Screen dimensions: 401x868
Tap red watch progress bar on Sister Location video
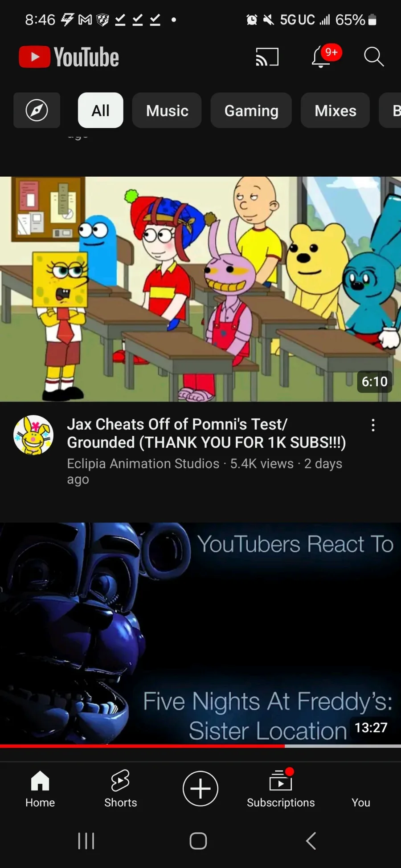[143, 746]
